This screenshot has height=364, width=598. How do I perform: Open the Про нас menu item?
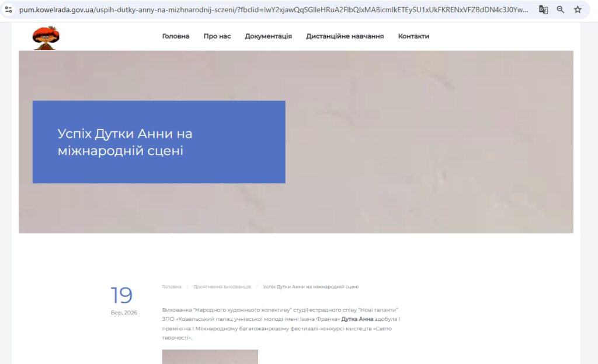[217, 36]
